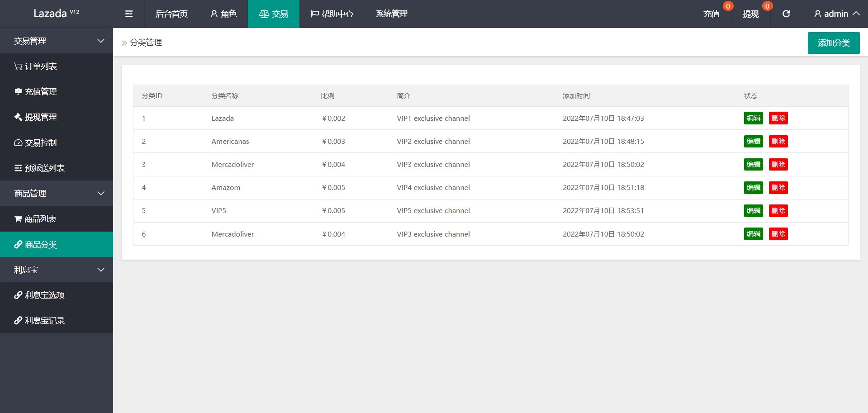Edit the Lazada category row
The height and width of the screenshot is (413, 868).
point(754,118)
